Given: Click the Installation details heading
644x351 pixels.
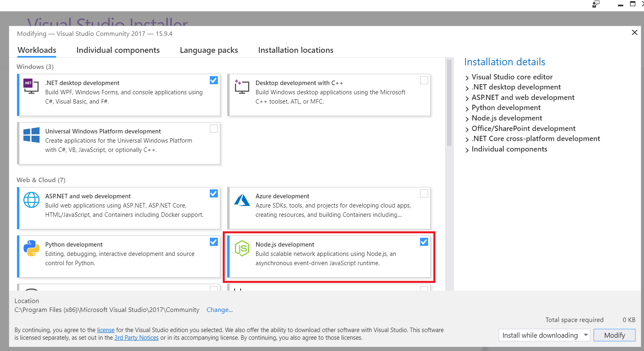Looking at the screenshot, I should (x=505, y=62).
